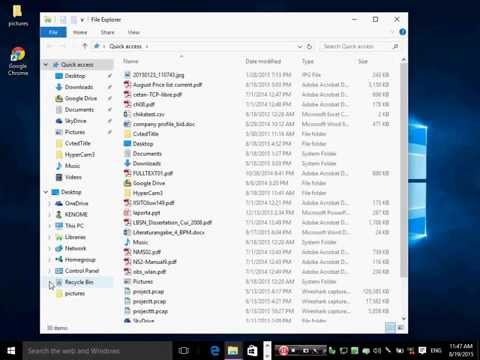Click the search magnifier icon
Screen dimensions: 480x360
point(395,46)
